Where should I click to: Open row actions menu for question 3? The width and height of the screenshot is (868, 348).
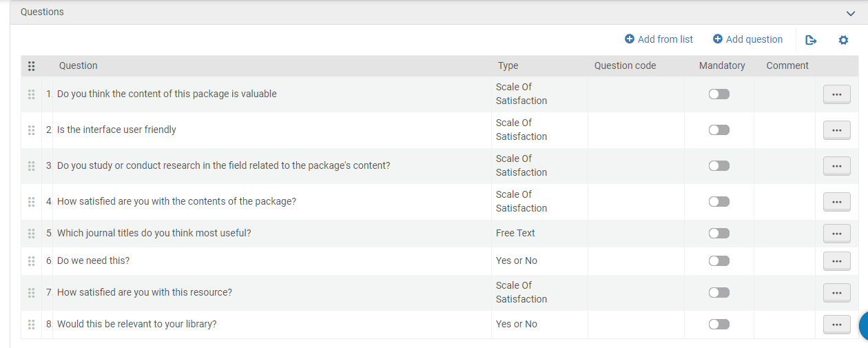click(x=836, y=166)
